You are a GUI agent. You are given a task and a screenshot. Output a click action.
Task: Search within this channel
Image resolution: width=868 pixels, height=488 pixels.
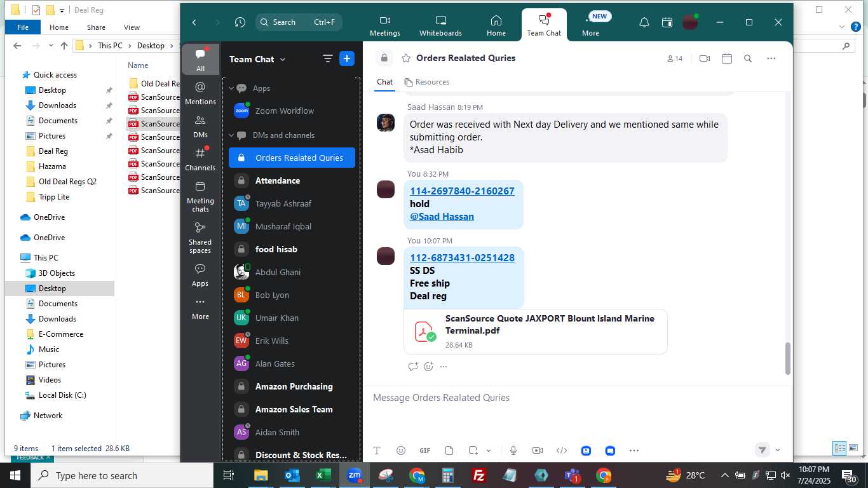coord(748,58)
